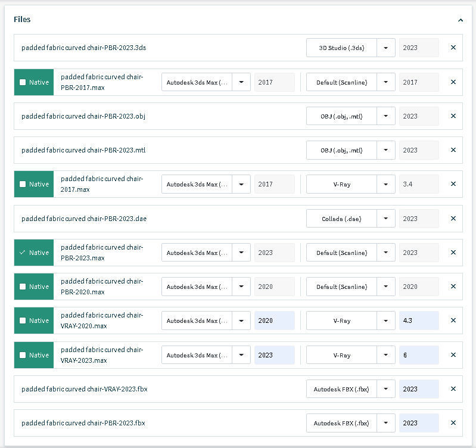Image resolution: width=476 pixels, height=448 pixels.
Task: Delete the PBR-2023.obj file entry
Action: 453,116
